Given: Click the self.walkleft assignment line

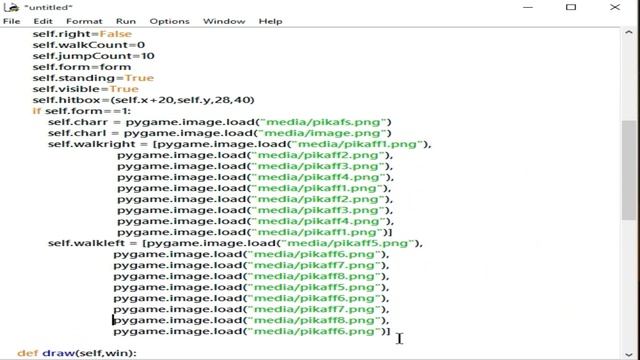Looking at the screenshot, I should [236, 243].
